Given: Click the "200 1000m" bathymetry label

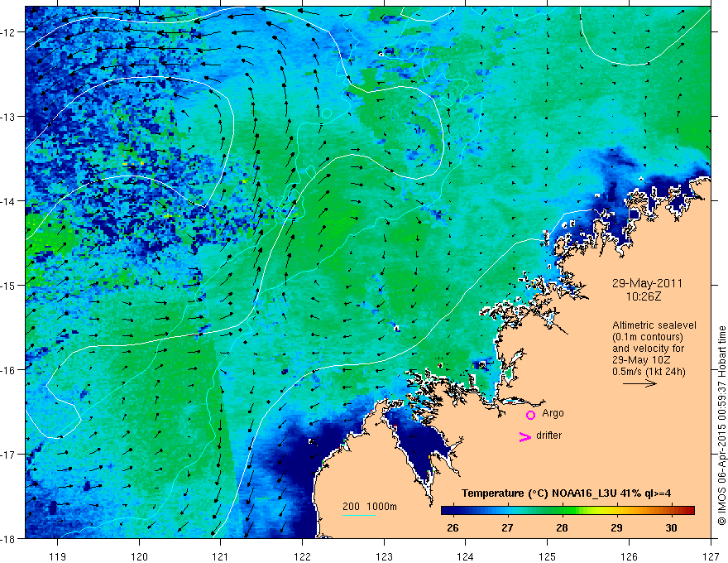Looking at the screenshot, I should tap(370, 507).
